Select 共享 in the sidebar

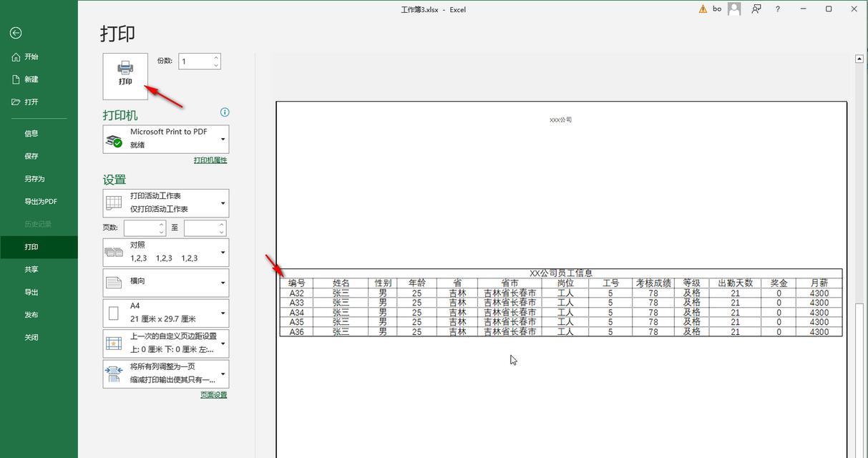pos(39,270)
